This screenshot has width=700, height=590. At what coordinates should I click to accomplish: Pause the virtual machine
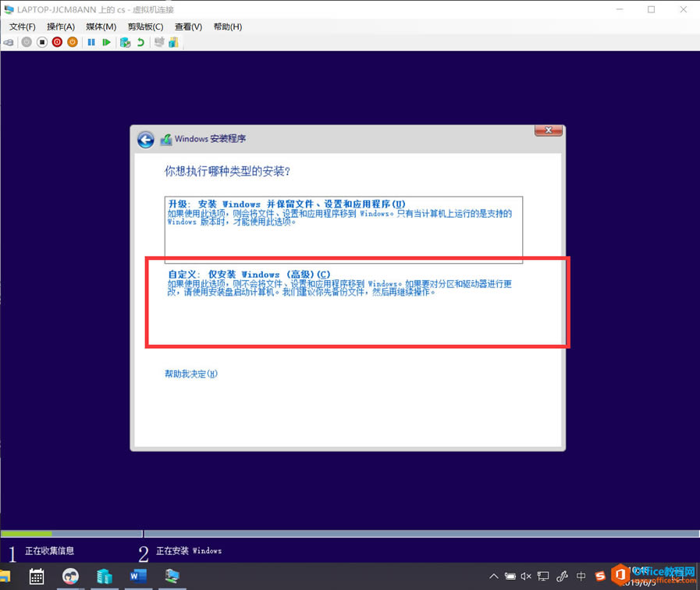91,42
